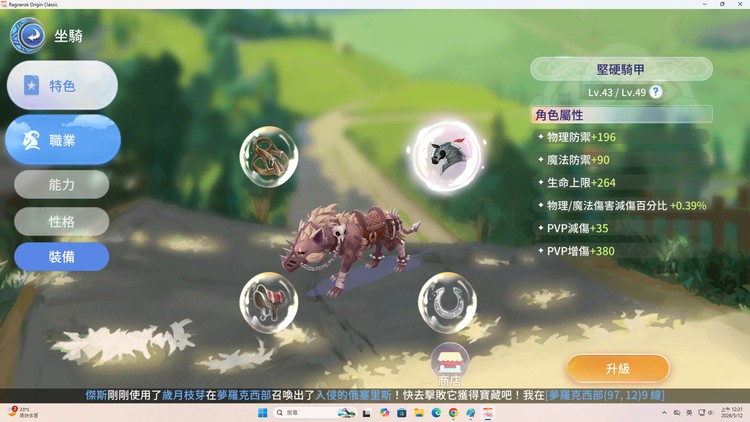
Task: Switch to the 能力 tab
Action: coord(62,185)
